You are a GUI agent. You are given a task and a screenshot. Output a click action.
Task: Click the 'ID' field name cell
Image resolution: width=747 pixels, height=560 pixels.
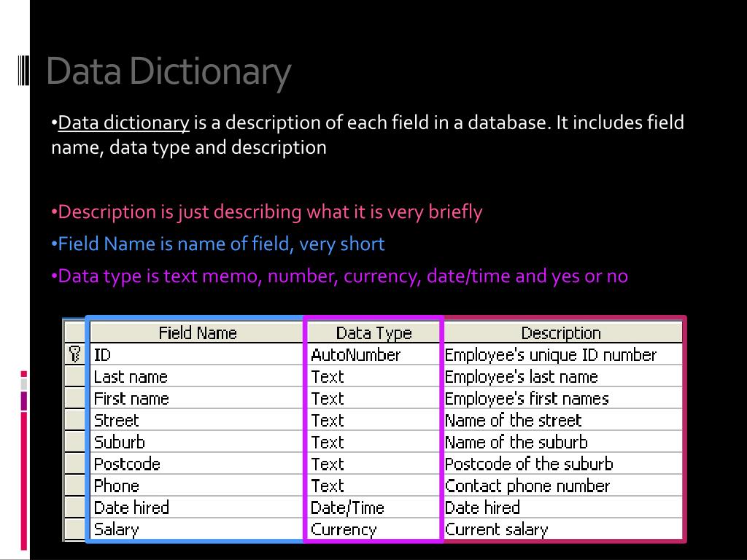(x=197, y=354)
